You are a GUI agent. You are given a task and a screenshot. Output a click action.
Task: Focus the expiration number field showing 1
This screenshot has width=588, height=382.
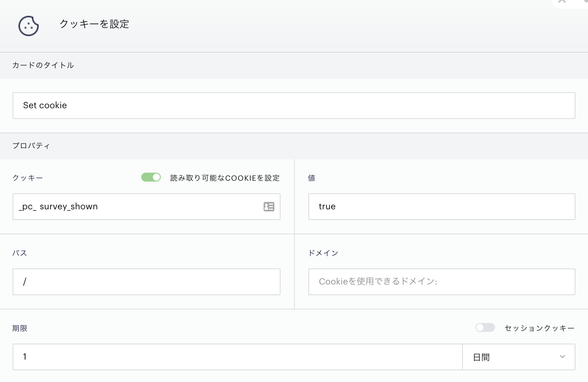(237, 357)
